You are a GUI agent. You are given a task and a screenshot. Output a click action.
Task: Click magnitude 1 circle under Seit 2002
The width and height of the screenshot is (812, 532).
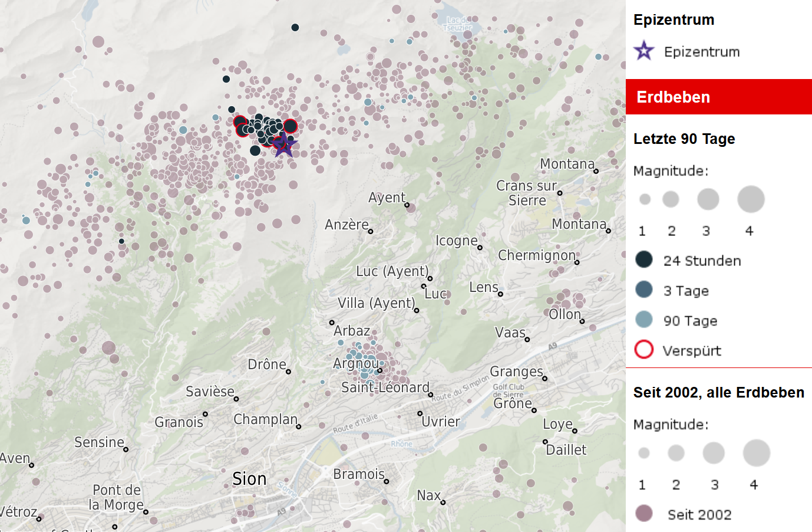pos(644,453)
